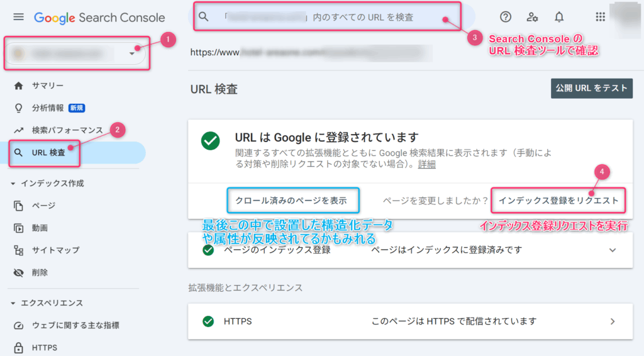Click the padlock icon beside sidebar HTTPS
644x356 pixels.
(18, 348)
